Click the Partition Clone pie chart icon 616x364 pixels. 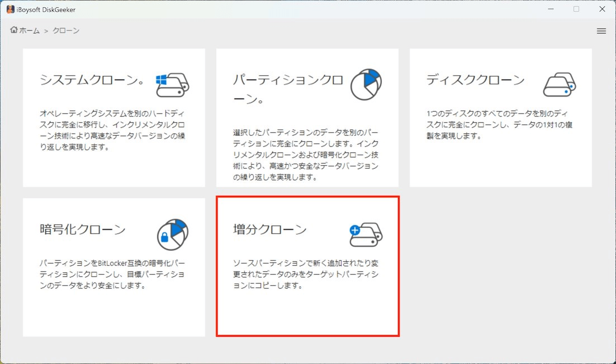pyautogui.click(x=366, y=84)
